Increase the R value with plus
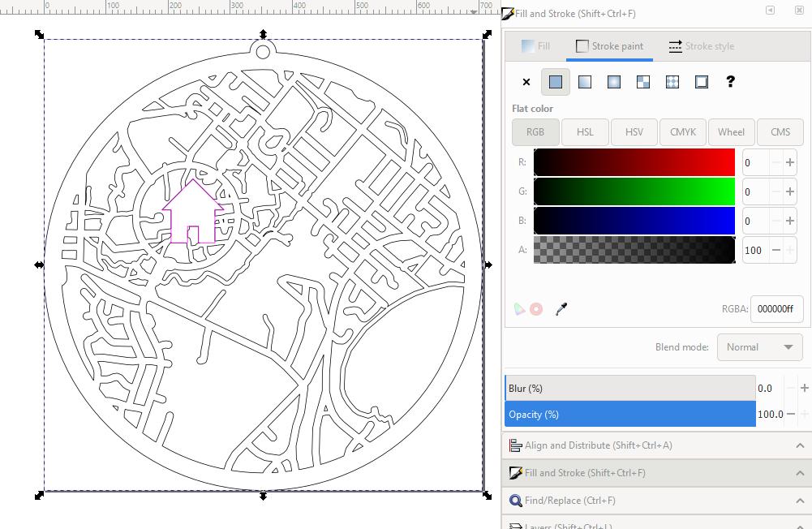812x529 pixels. click(x=790, y=163)
